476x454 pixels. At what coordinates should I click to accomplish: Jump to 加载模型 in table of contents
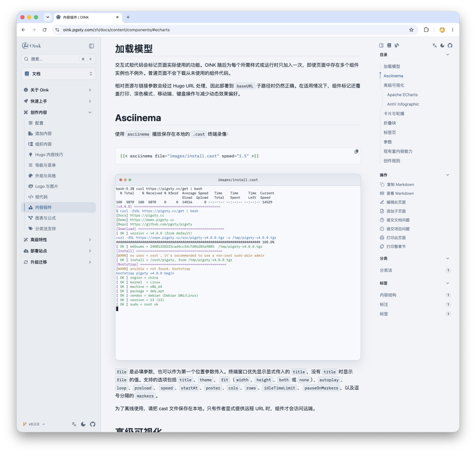point(392,67)
